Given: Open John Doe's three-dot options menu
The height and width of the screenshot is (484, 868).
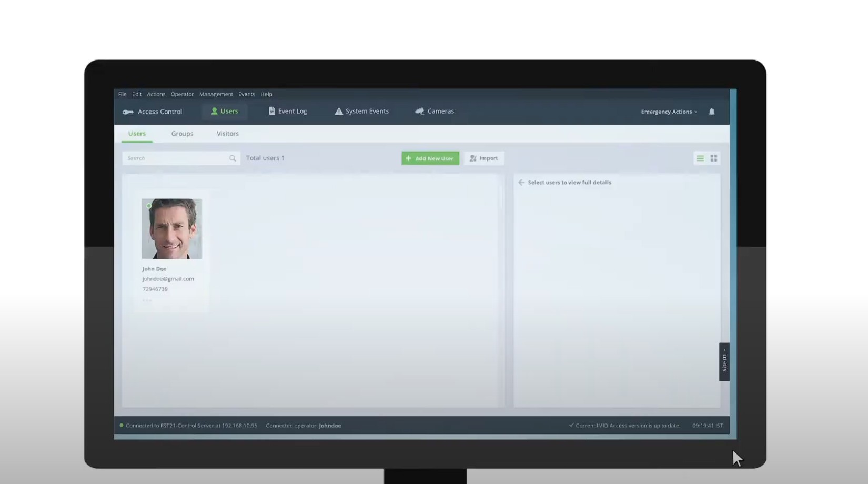Looking at the screenshot, I should [147, 300].
